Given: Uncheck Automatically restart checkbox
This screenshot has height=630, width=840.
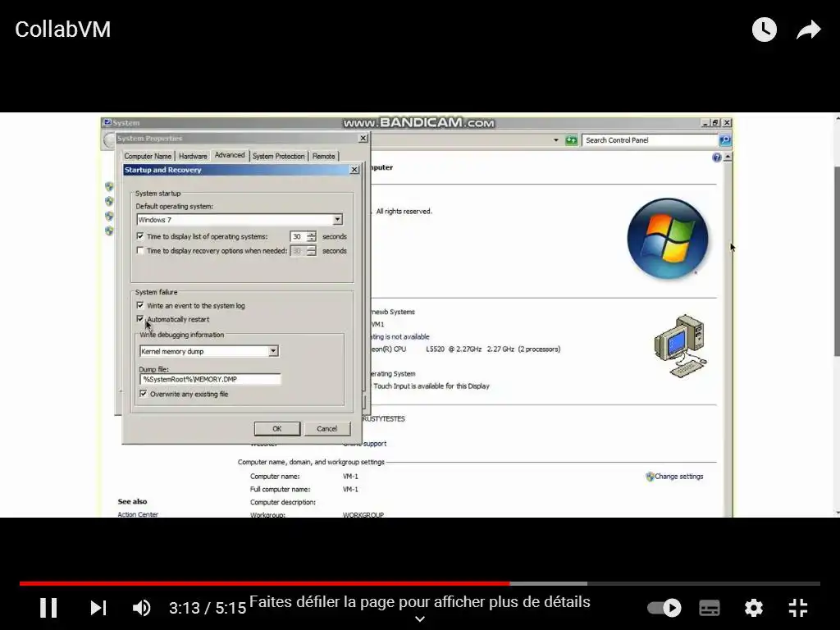Looking at the screenshot, I should pyautogui.click(x=140, y=319).
